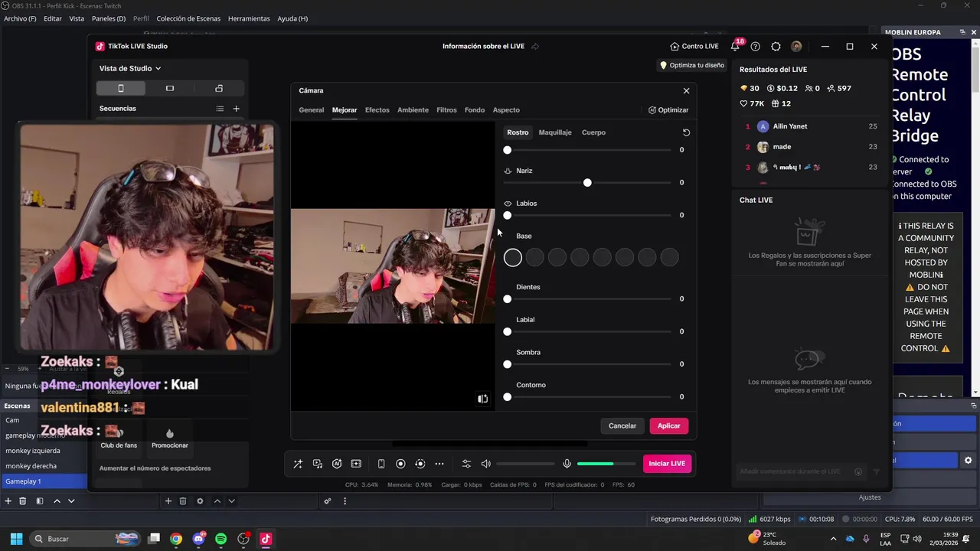The image size is (980, 551).
Task: Delete the selected OBS scene trash icon
Action: 23,501
